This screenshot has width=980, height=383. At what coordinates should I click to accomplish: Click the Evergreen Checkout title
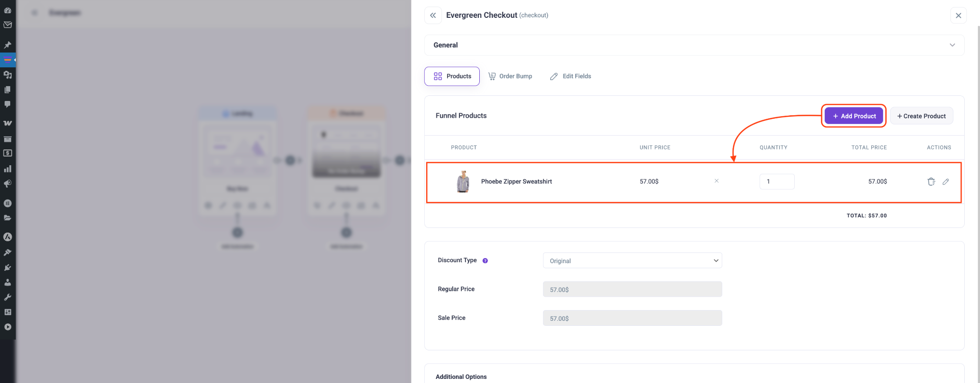point(481,15)
